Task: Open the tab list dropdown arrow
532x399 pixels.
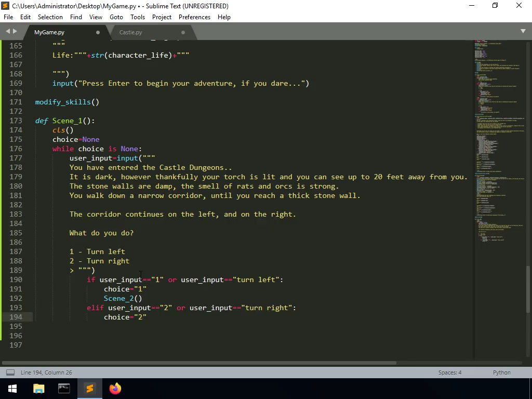Action: click(523, 31)
